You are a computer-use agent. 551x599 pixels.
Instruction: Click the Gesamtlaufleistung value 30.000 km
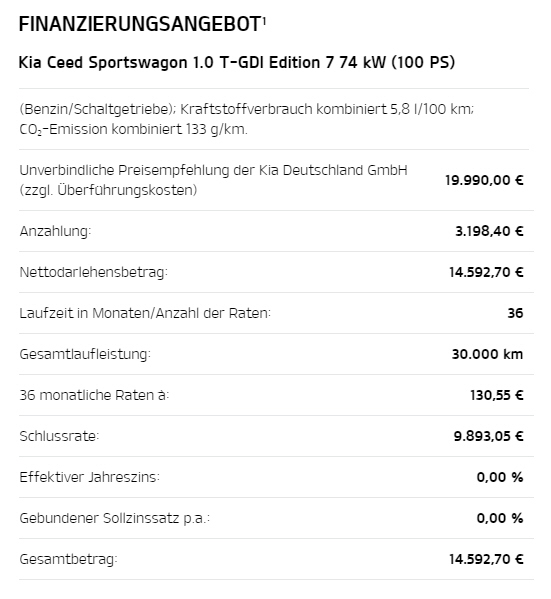tap(487, 354)
